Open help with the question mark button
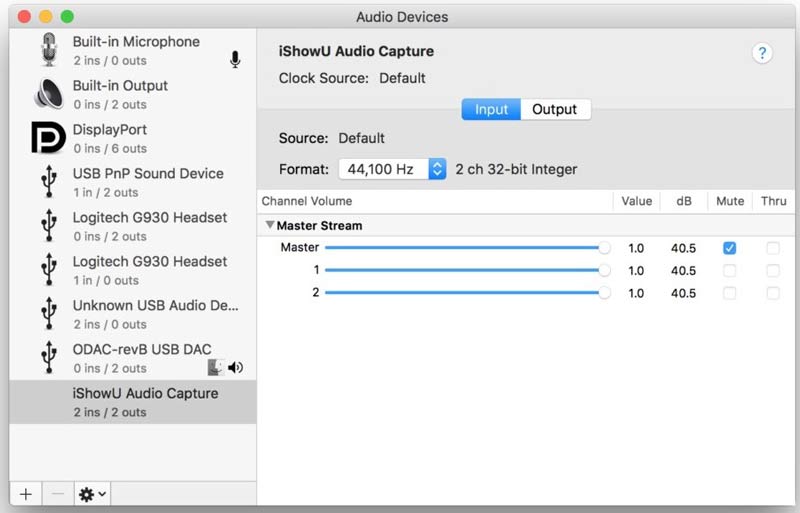The height and width of the screenshot is (513, 800). pos(762,53)
